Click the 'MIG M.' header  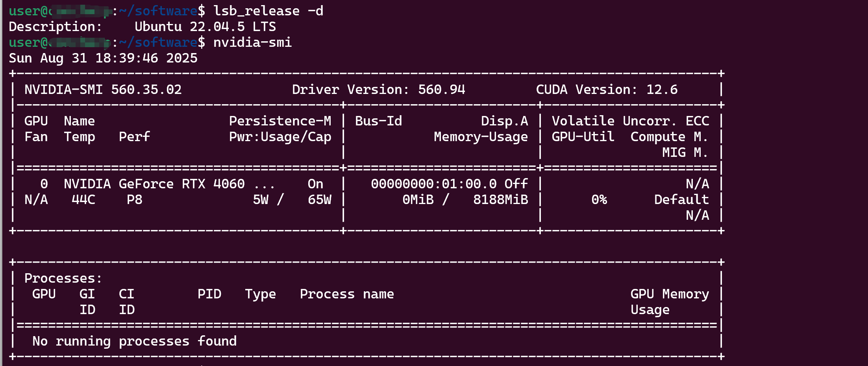(685, 153)
